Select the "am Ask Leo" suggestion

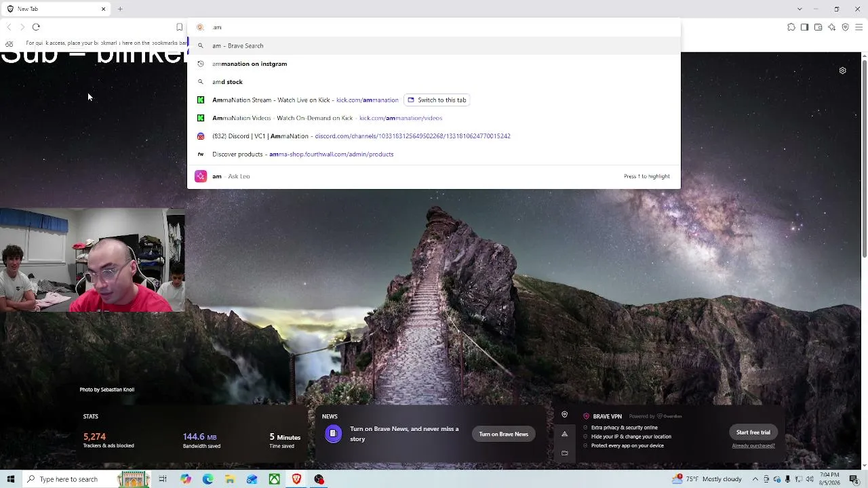(x=434, y=176)
